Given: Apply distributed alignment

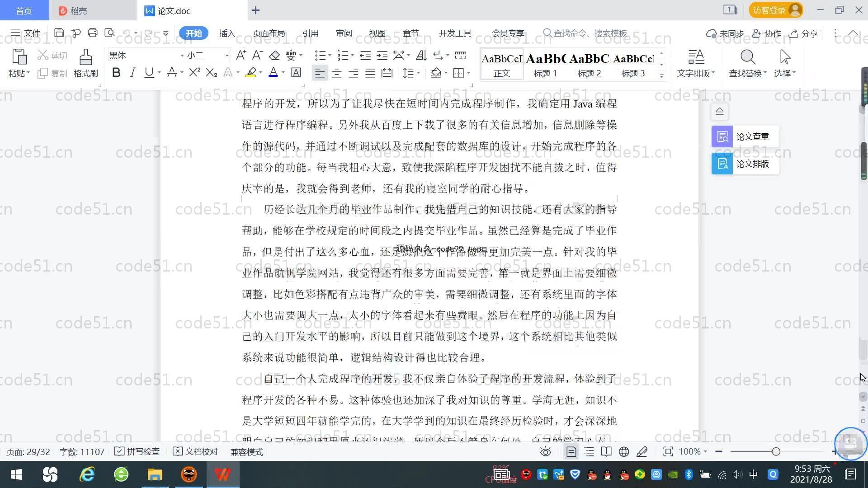Looking at the screenshot, I should pos(387,73).
